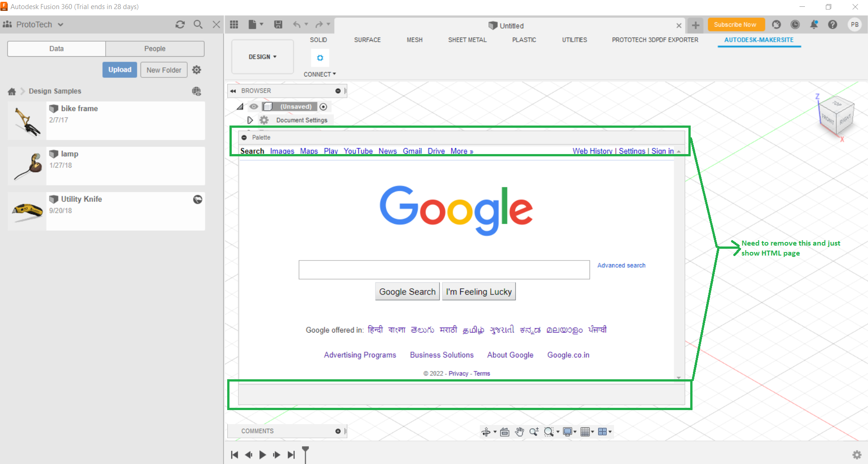Save the document
This screenshot has height=464, width=868.
278,24
